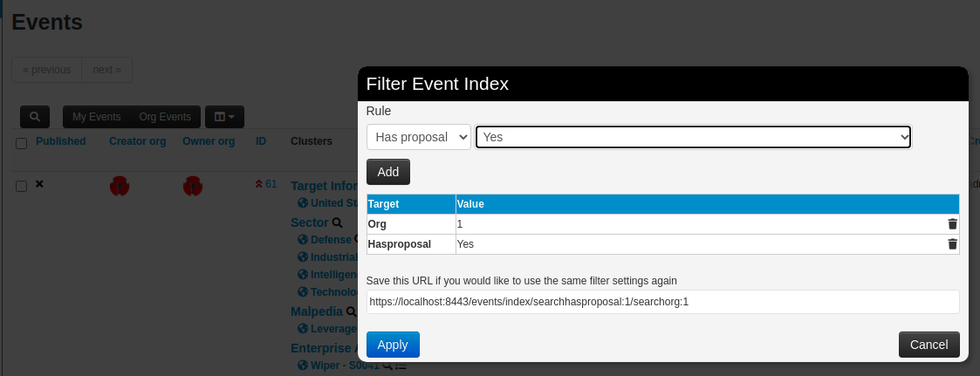The width and height of the screenshot is (980, 376).
Task: Go to the next events page
Action: point(106,70)
